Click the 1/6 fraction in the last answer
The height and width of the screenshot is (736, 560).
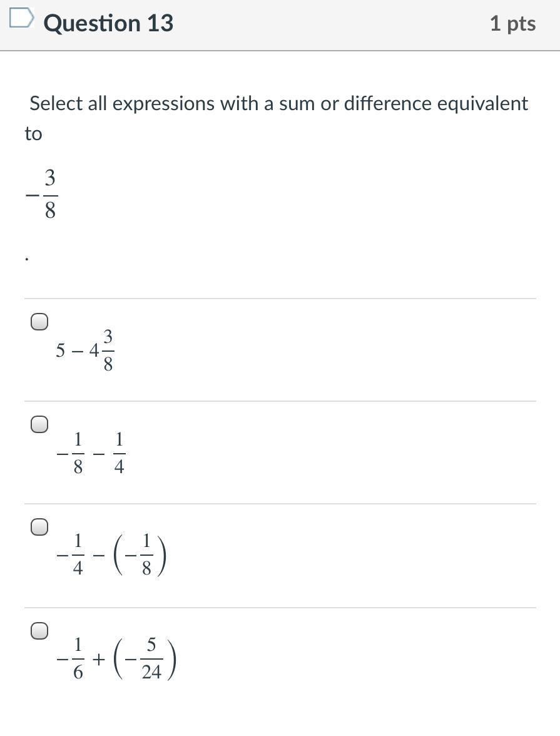78,659
